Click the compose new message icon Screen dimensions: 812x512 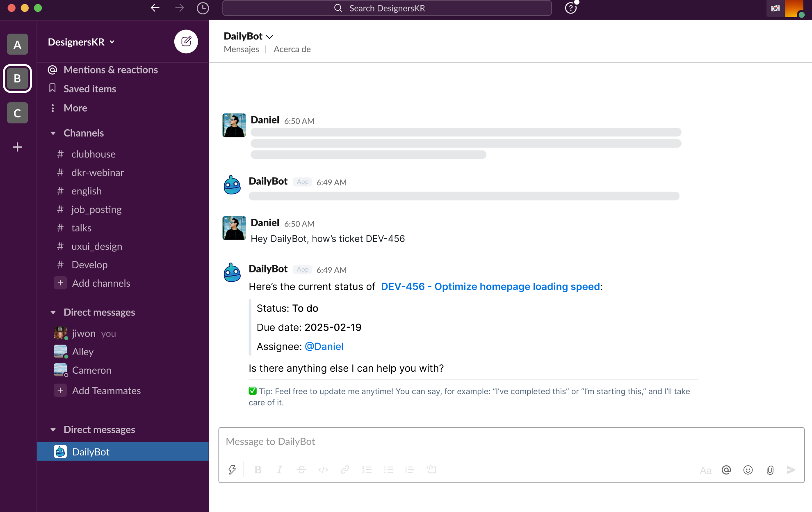point(186,41)
